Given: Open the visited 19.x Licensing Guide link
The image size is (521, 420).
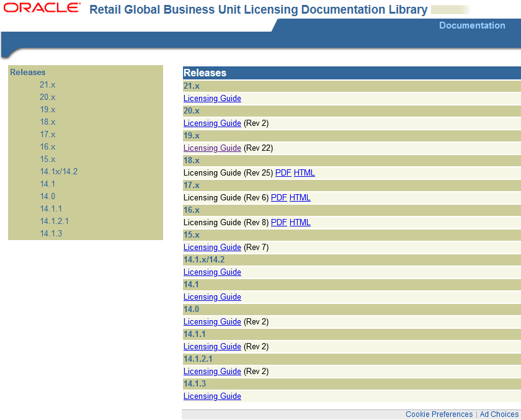Looking at the screenshot, I should pos(212,148).
